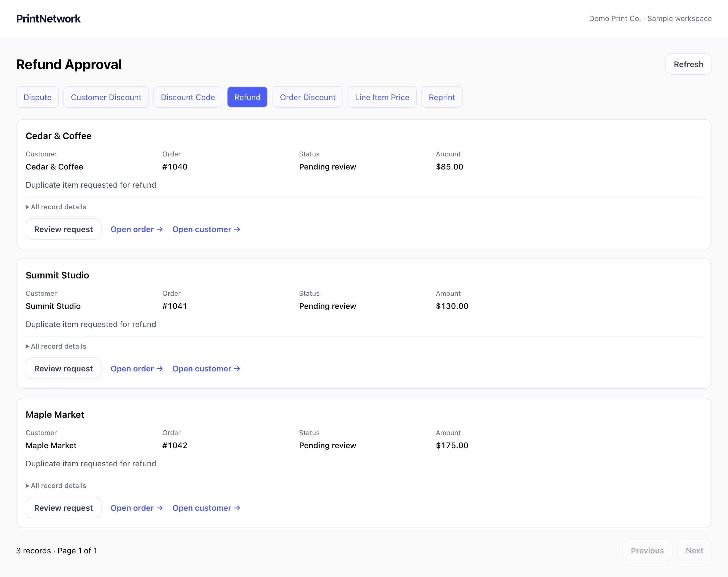
Task: Review request for Maple Market
Action: tap(63, 508)
